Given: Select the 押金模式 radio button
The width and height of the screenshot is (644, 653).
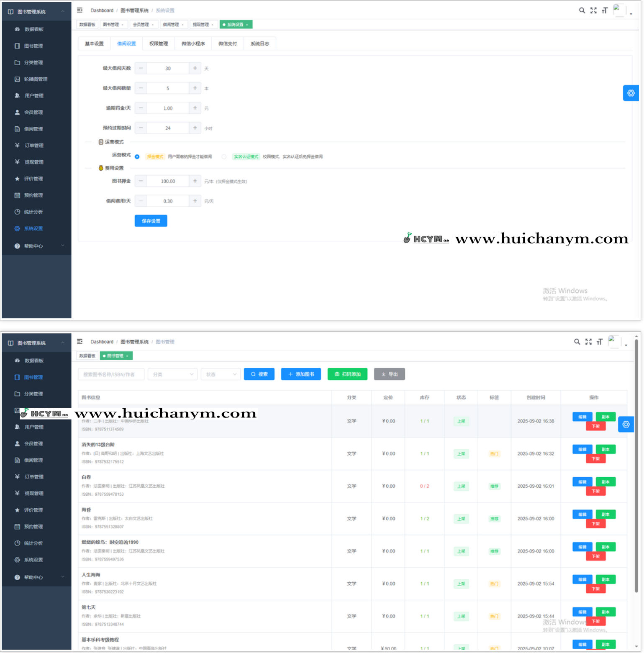Looking at the screenshot, I should [137, 157].
